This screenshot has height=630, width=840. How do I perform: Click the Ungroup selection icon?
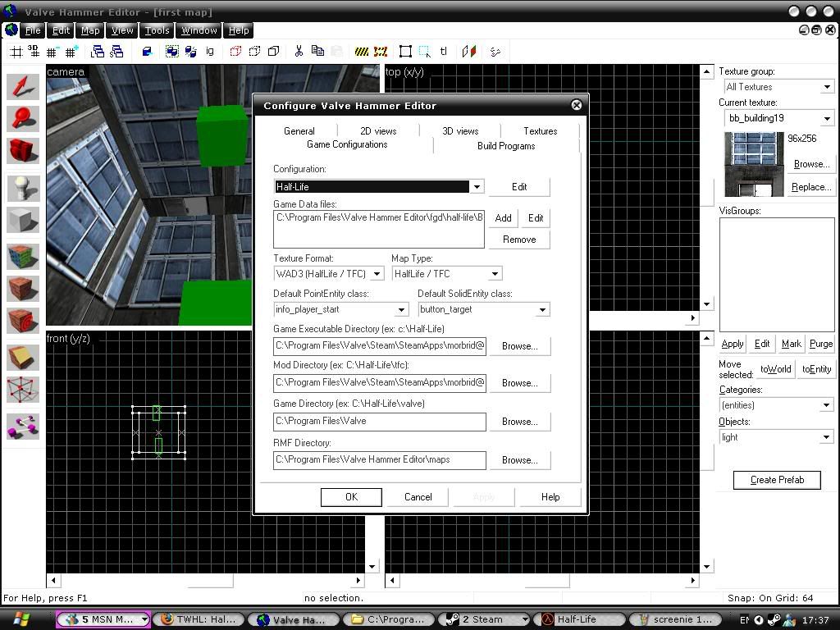coord(190,52)
